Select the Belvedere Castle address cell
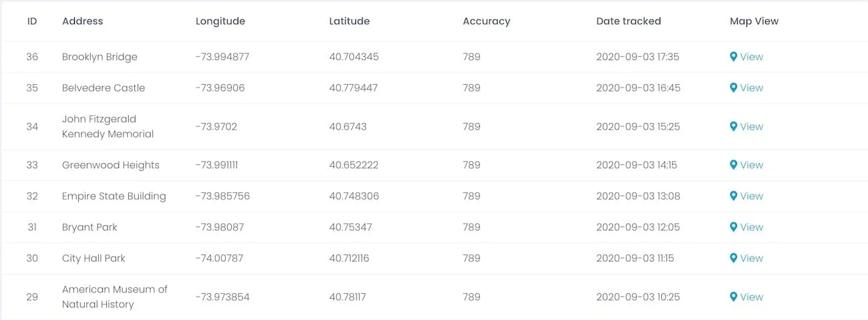Screen dimensions: 868x320 point(103,88)
